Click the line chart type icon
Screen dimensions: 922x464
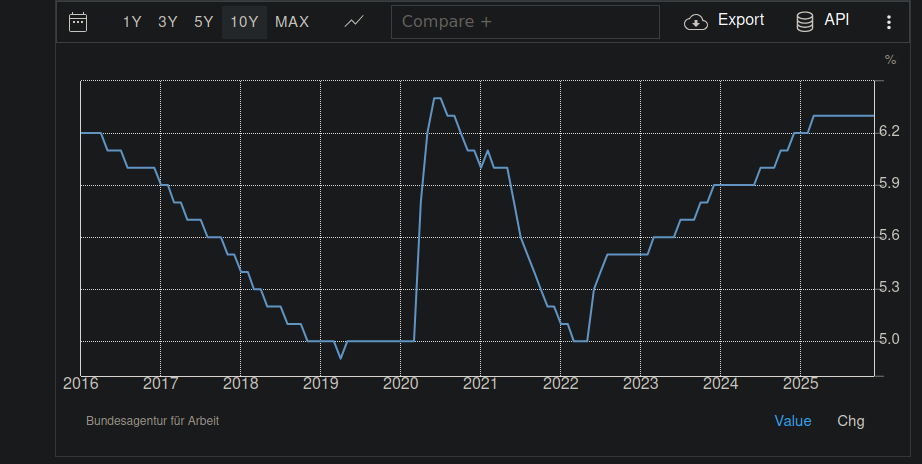click(x=354, y=22)
